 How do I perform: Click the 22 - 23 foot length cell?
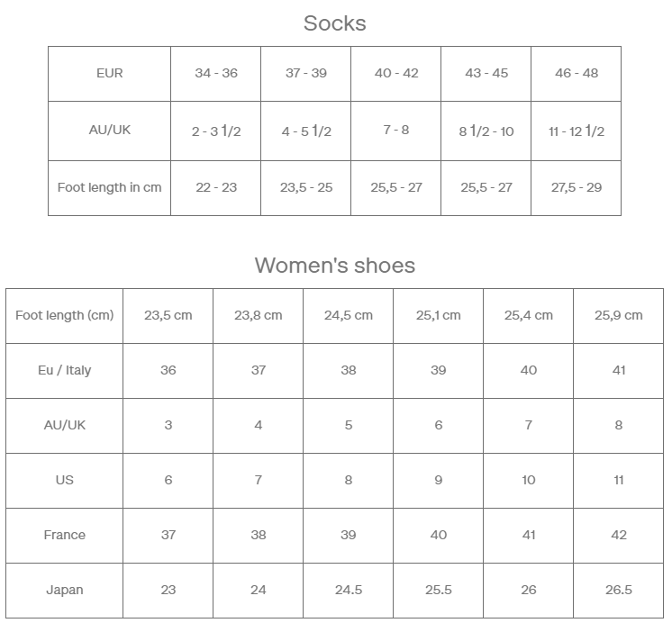point(216,188)
